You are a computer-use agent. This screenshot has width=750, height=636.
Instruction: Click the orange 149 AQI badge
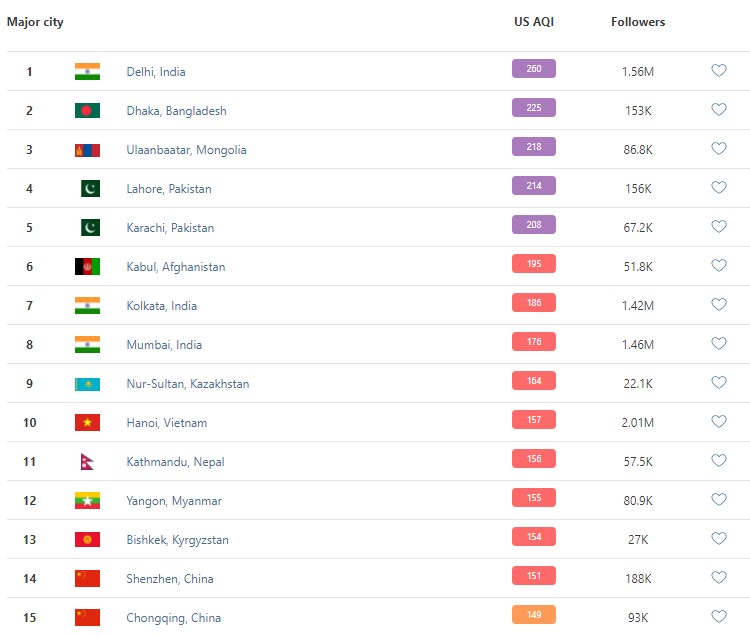coord(533,615)
